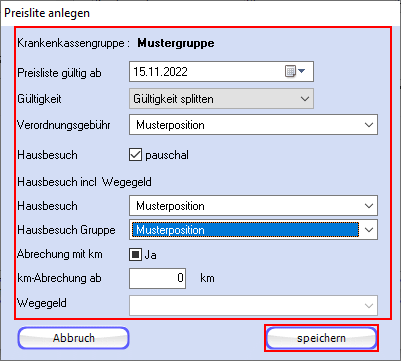This screenshot has height=361, width=401.
Task: Open the calendar picker icon in date field
Action: (x=295, y=71)
